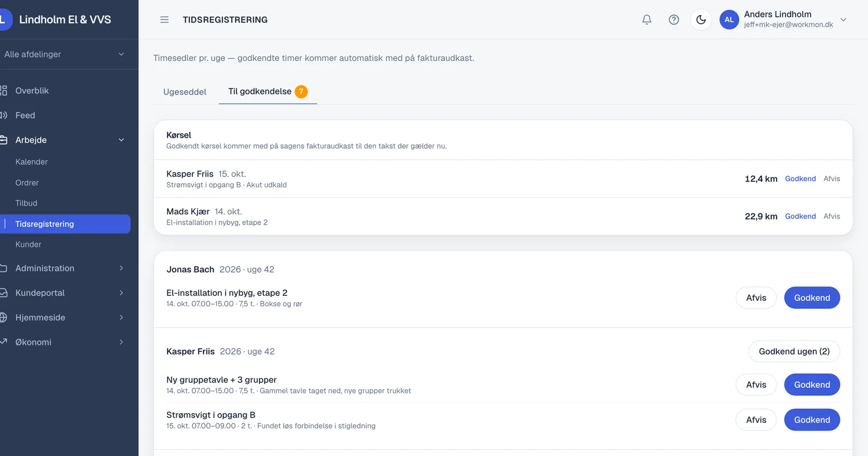Expand the Alle afdelinger dropdown
Image resolution: width=868 pixels, height=456 pixels.
point(65,54)
